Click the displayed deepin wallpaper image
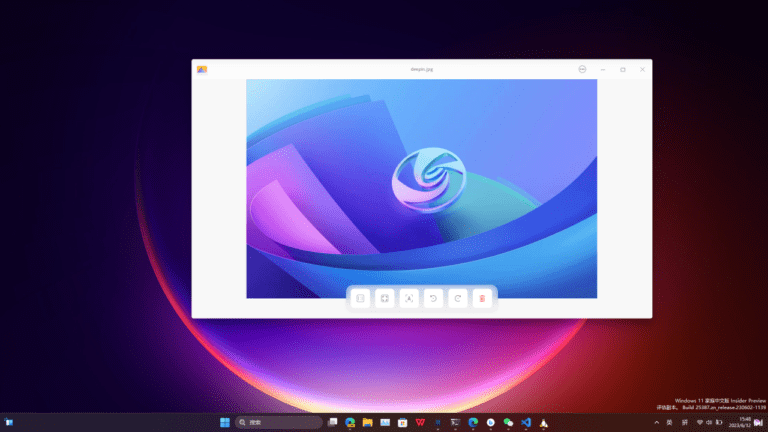 [x=421, y=188]
